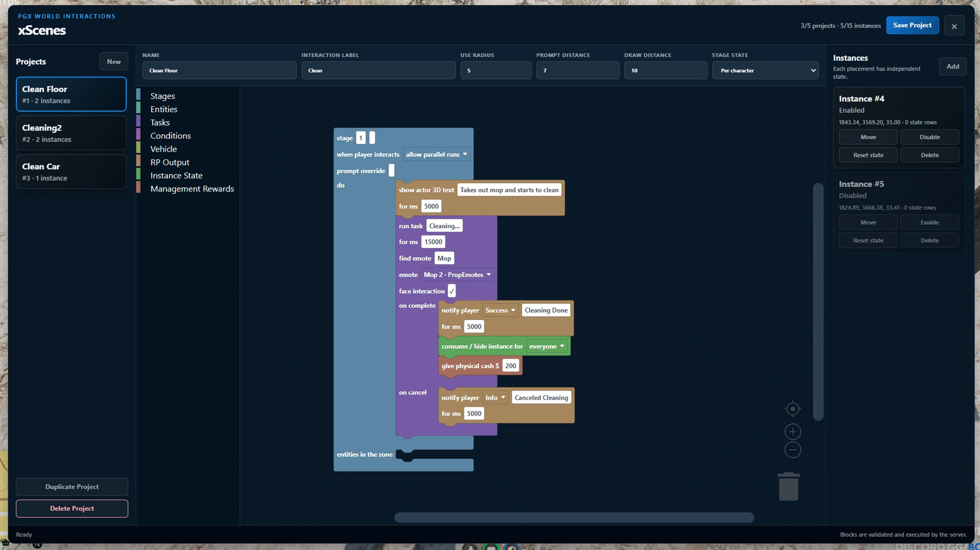Edit the 'Canceled Cleaning' notification text

[x=541, y=397]
